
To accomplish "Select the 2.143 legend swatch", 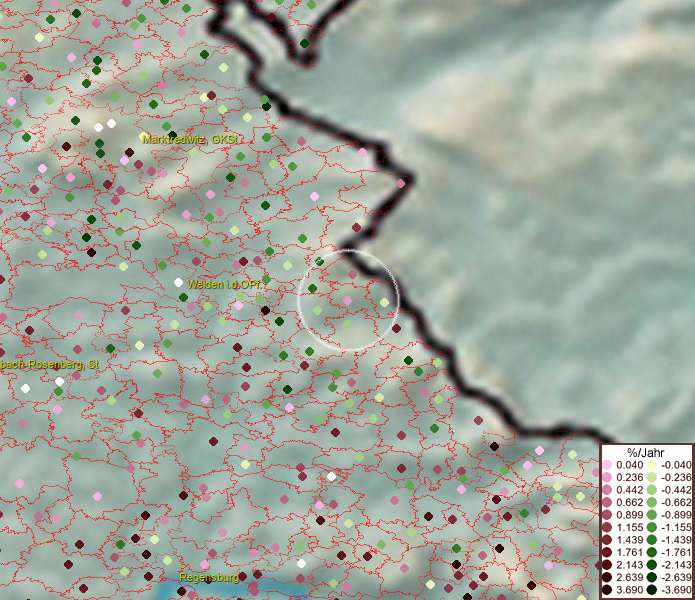I will (x=607, y=565).
